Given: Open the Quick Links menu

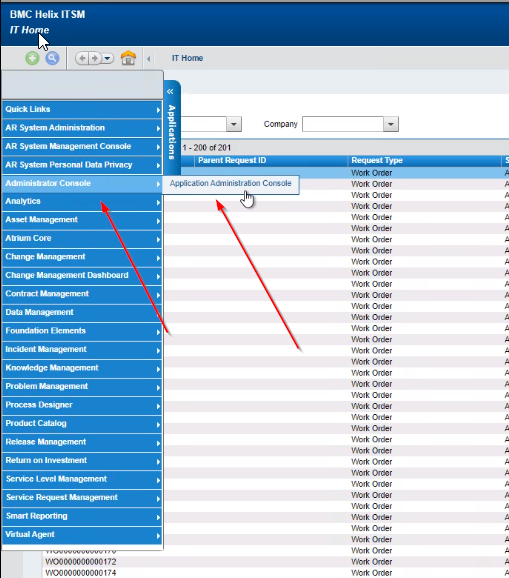Looking at the screenshot, I should tap(82, 109).
